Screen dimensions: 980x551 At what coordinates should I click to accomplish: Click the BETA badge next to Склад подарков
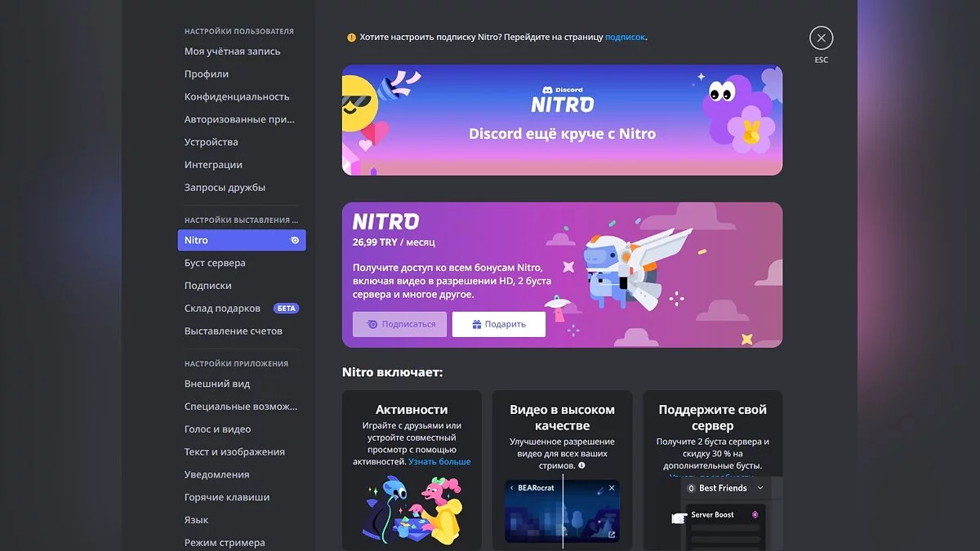(x=286, y=309)
